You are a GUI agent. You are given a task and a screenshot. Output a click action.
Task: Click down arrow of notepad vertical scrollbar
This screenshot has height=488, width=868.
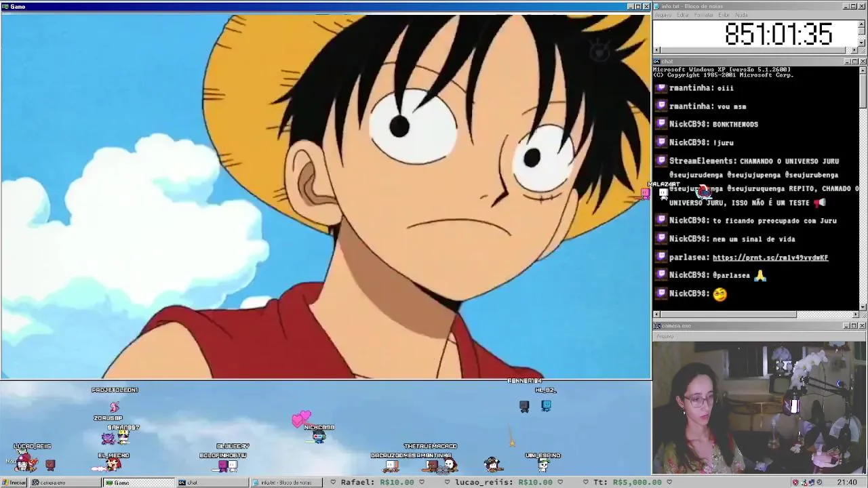pyautogui.click(x=861, y=42)
